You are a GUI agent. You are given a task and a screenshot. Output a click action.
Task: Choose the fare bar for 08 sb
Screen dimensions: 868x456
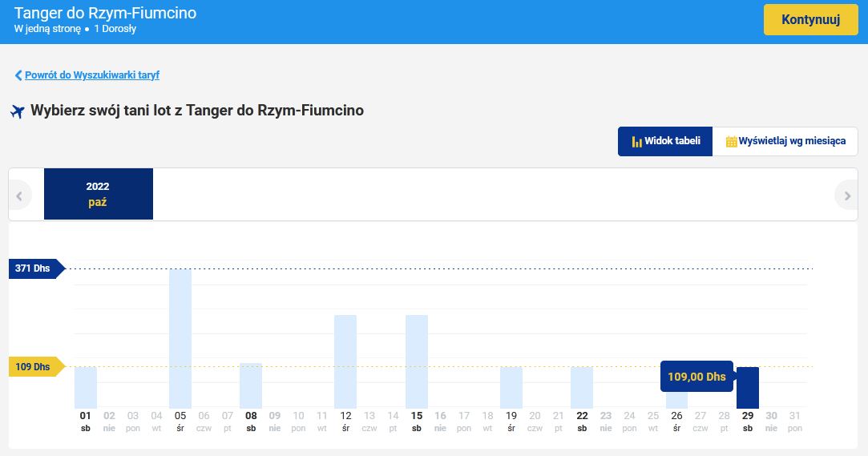pos(251,385)
